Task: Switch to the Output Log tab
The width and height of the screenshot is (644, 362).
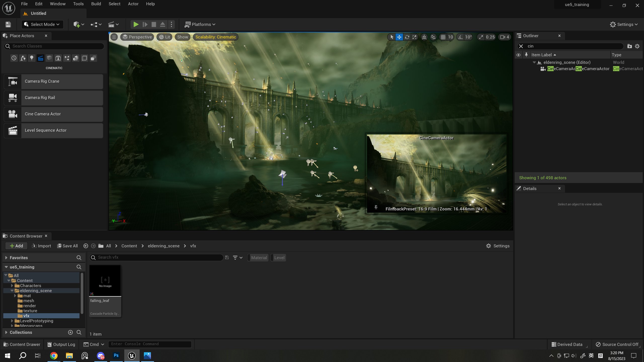Action: point(61,344)
